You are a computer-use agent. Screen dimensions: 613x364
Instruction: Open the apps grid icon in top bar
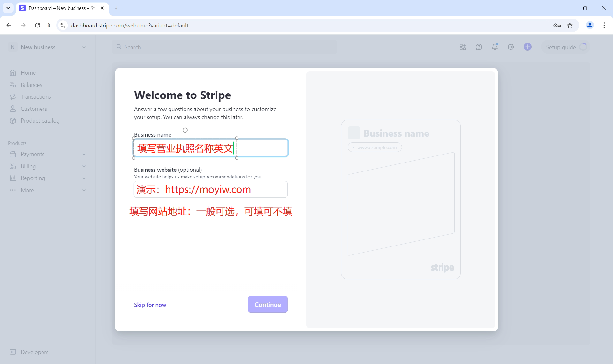[463, 47]
